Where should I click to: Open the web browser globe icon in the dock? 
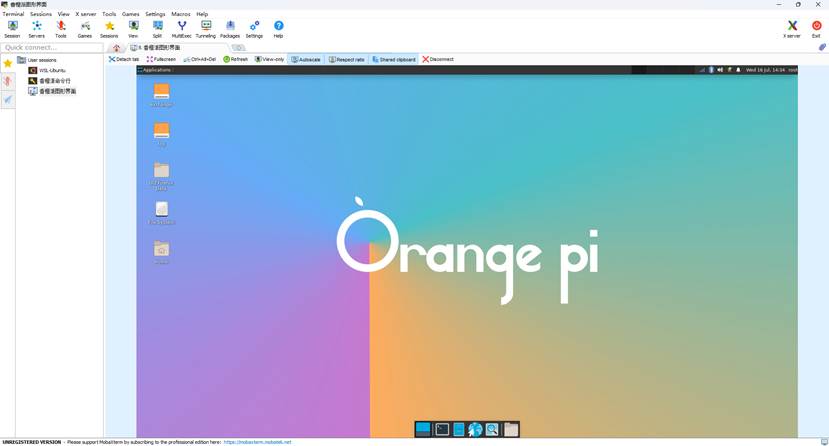[475, 429]
